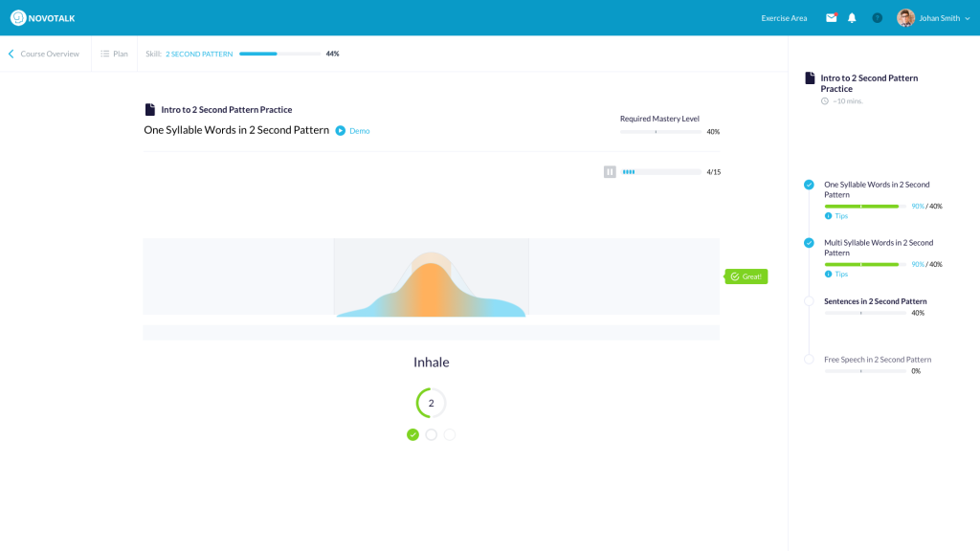Image resolution: width=980 pixels, height=551 pixels.
Task: Select the completed first green step circle
Action: [412, 434]
